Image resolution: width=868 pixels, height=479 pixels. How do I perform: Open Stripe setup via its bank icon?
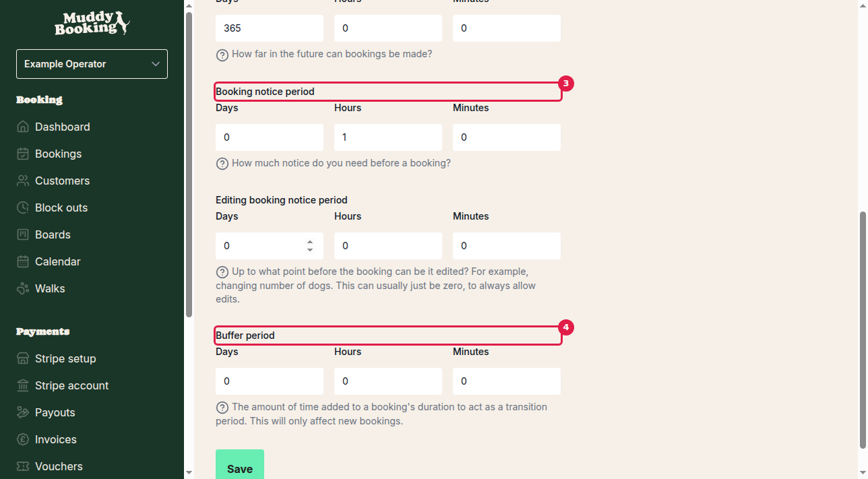point(22,358)
